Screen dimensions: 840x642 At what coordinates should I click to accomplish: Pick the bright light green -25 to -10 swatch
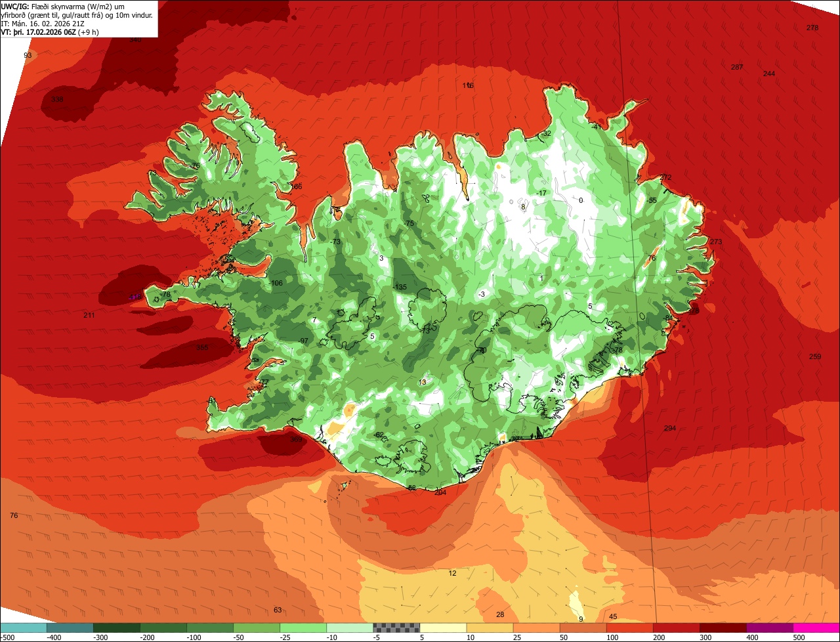pos(303,628)
